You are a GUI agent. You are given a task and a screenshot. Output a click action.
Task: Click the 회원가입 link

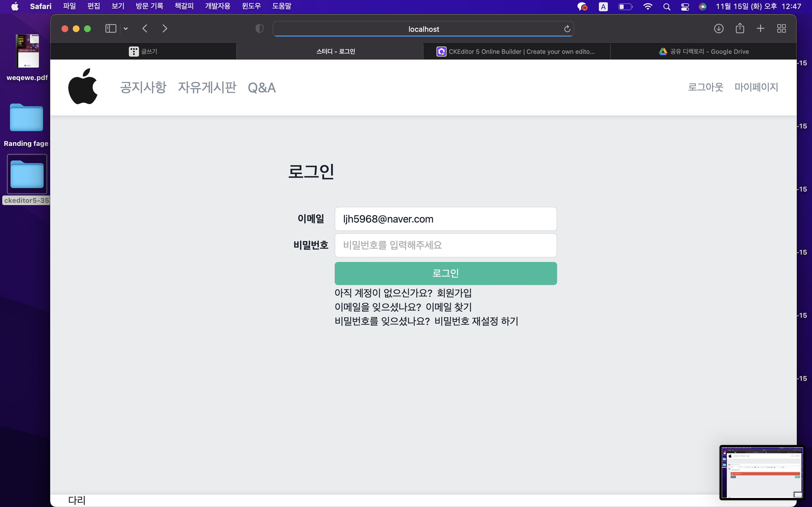pos(454,293)
